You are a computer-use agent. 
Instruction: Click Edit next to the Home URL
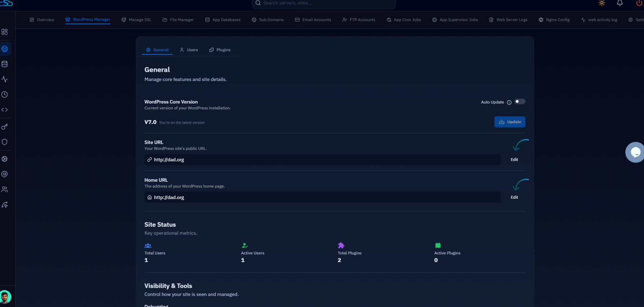point(514,197)
